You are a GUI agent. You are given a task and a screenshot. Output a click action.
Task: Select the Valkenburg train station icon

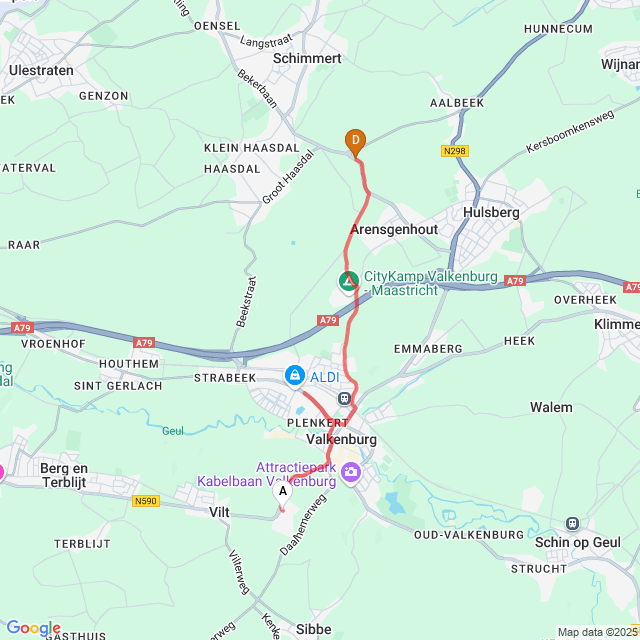[344, 398]
